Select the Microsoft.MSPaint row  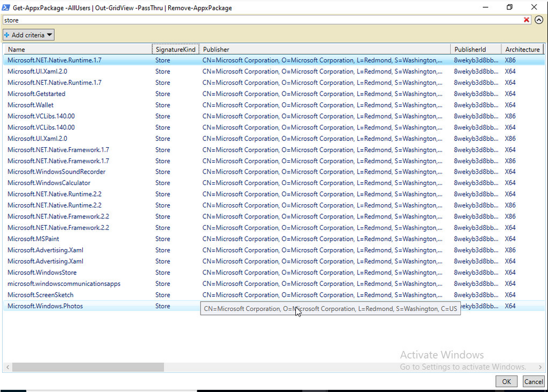274,239
